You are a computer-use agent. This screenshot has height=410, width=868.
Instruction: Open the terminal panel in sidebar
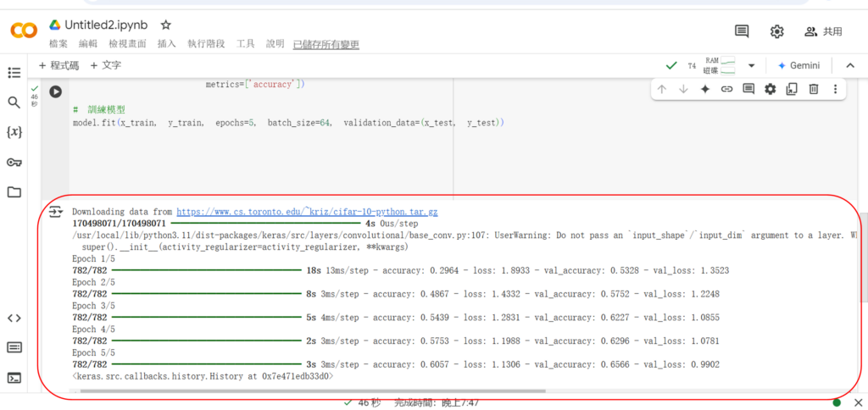[14, 378]
